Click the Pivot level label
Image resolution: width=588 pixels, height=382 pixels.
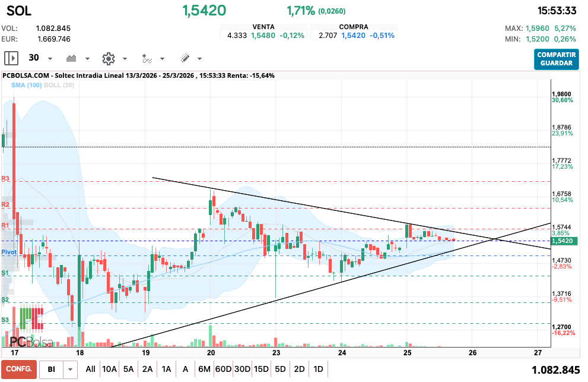[8, 252]
